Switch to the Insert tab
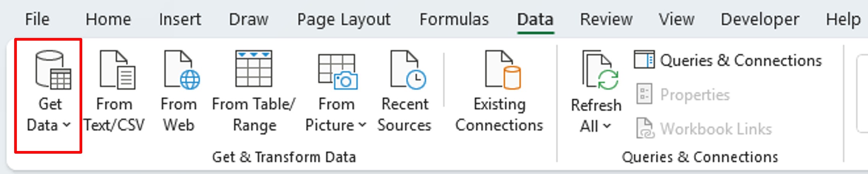The image size is (868, 174). pyautogui.click(x=180, y=19)
